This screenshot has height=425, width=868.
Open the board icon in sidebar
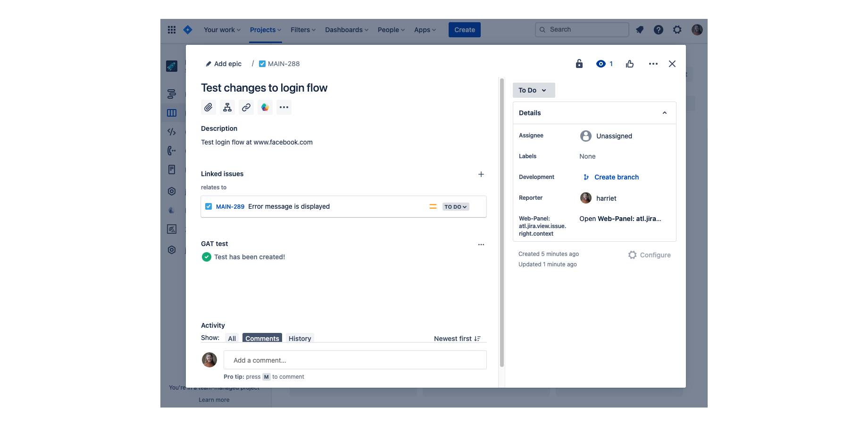point(172,113)
